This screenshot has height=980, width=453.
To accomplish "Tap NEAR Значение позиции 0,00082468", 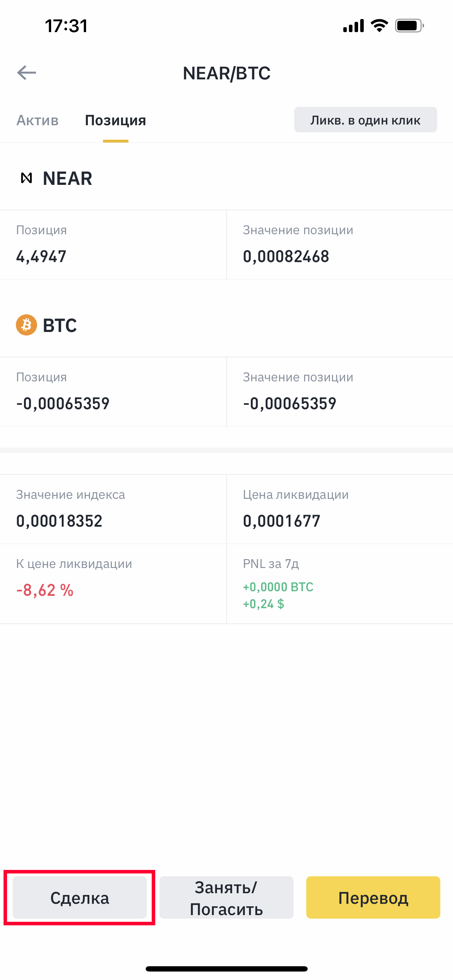I will coord(286,256).
